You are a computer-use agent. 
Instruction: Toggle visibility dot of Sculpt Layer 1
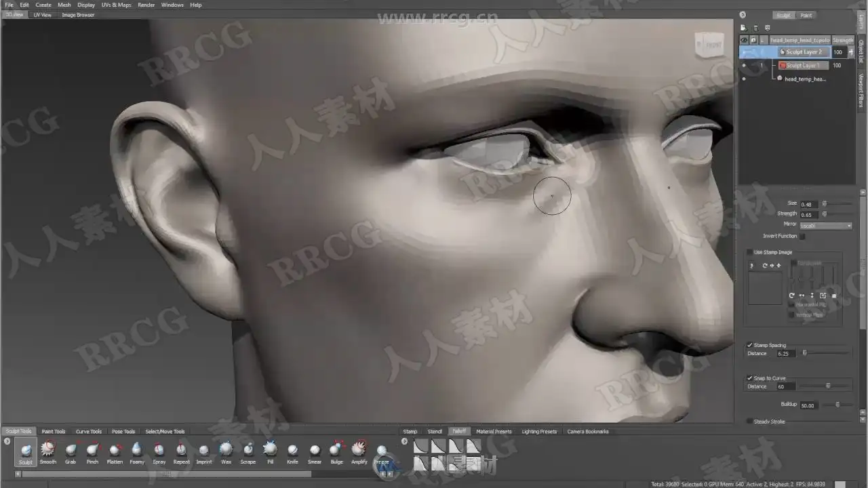[x=744, y=66]
